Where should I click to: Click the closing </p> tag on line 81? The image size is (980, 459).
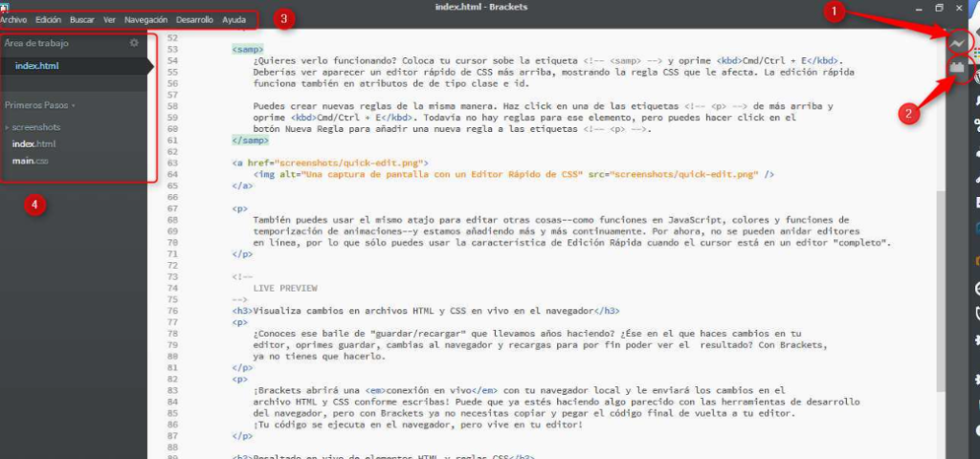coord(242,368)
